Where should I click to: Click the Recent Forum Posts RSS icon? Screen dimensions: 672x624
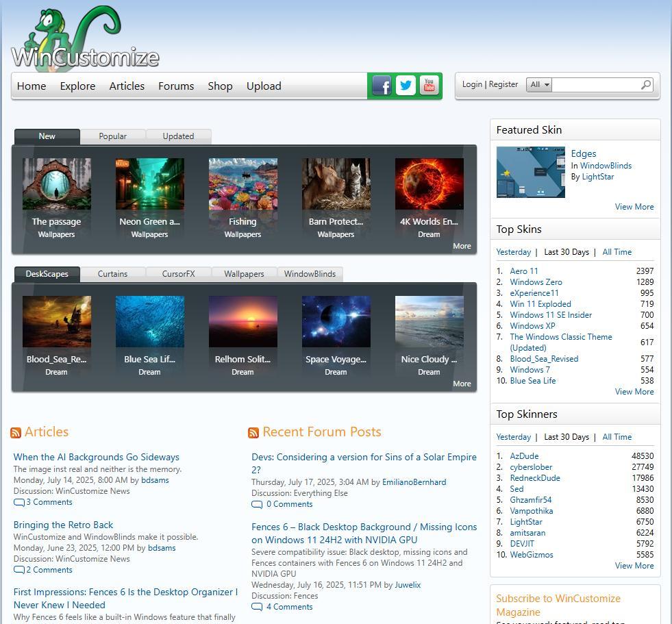click(x=253, y=433)
